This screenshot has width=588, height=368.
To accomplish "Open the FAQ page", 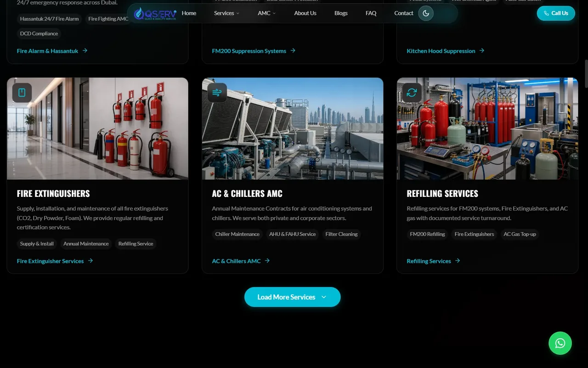I will click(371, 13).
